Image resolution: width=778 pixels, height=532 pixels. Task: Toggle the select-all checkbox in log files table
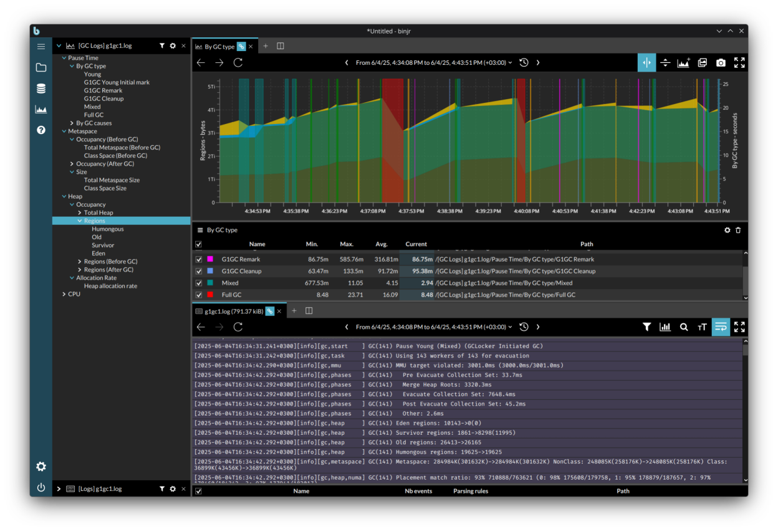[199, 491]
